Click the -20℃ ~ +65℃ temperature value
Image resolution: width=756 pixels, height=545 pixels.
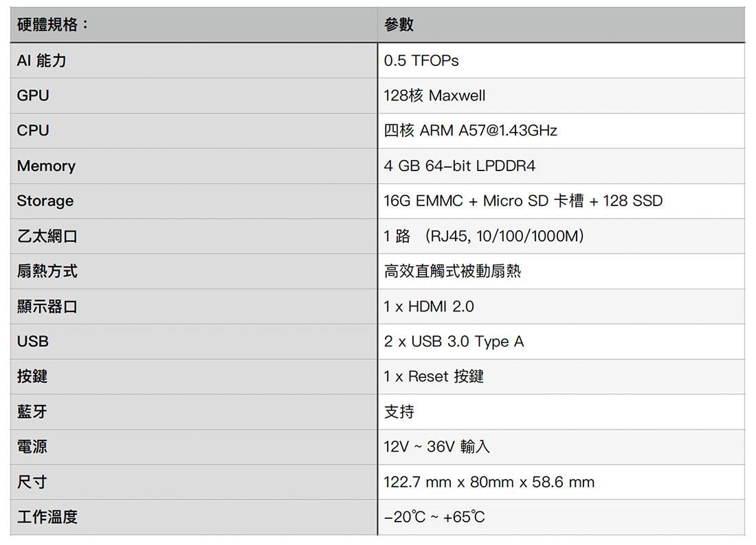tap(434, 517)
